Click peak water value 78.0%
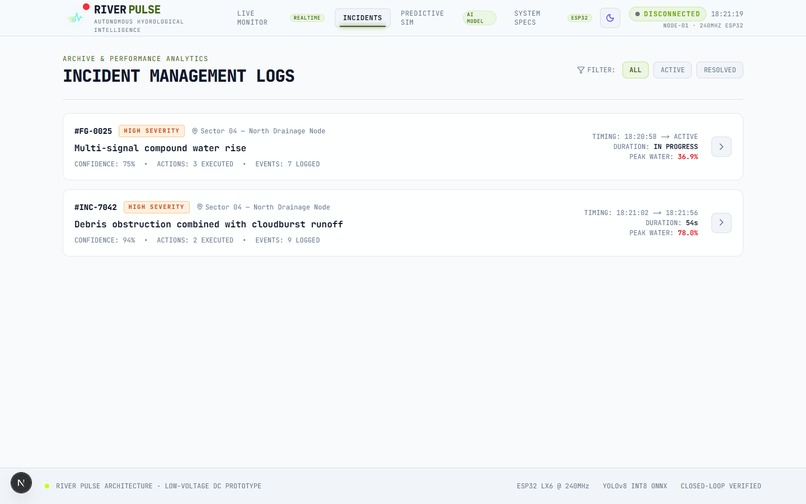This screenshot has width=806, height=504. 688,233
